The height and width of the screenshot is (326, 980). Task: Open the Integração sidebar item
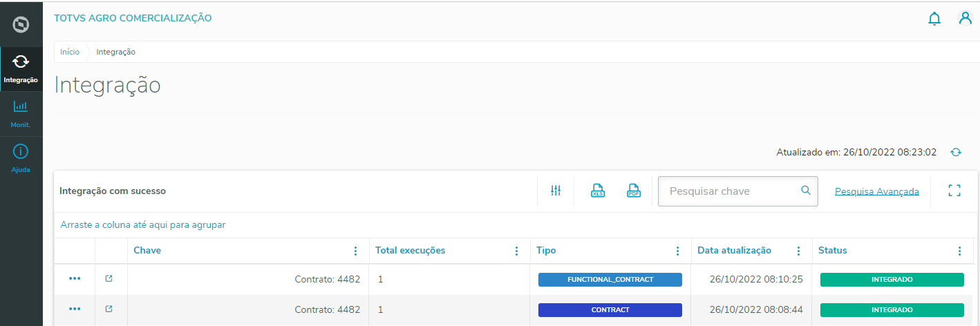click(x=21, y=69)
